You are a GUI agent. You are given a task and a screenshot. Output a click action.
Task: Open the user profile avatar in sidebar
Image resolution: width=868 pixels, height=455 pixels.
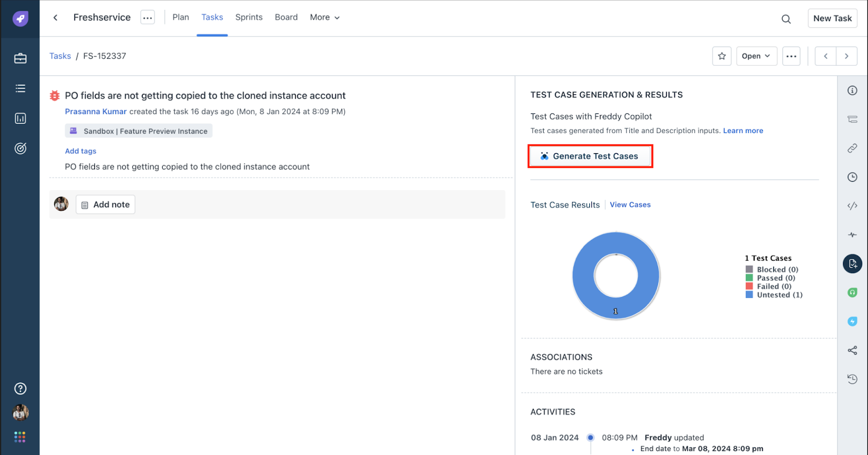point(20,413)
